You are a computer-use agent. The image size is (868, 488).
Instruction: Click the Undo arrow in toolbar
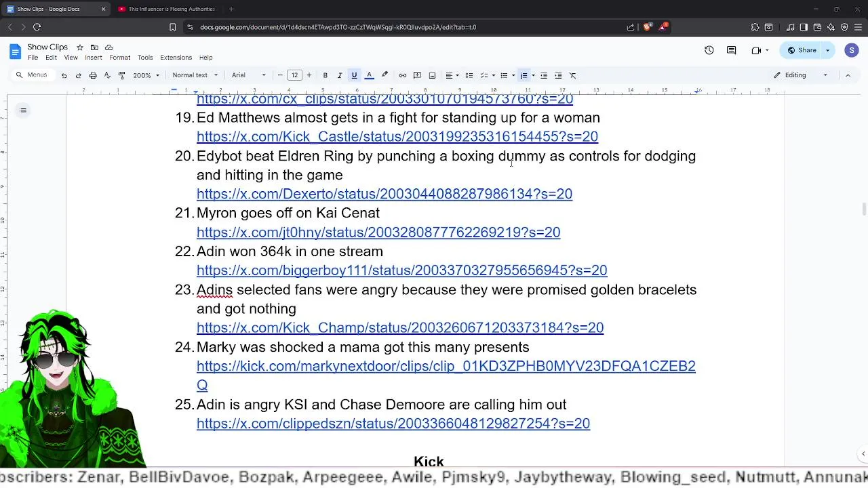[64, 75]
